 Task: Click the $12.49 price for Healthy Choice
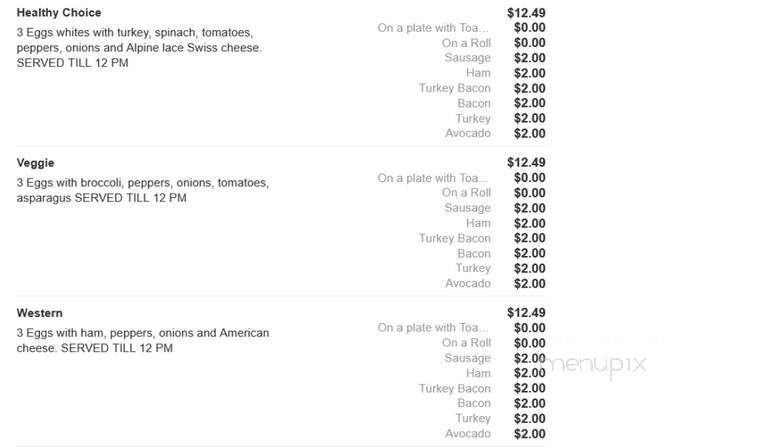[526, 13]
